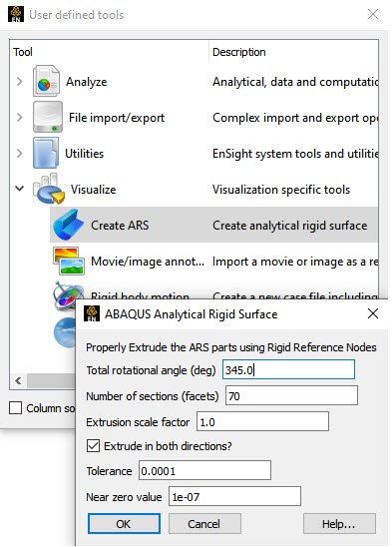Select the File import/export drive icon
Viewport: 392px width, 547px height.
48,117
